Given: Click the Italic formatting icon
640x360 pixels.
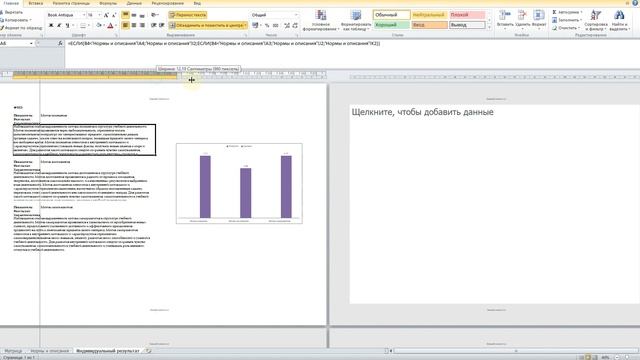Looking at the screenshot, I should click(x=59, y=25).
